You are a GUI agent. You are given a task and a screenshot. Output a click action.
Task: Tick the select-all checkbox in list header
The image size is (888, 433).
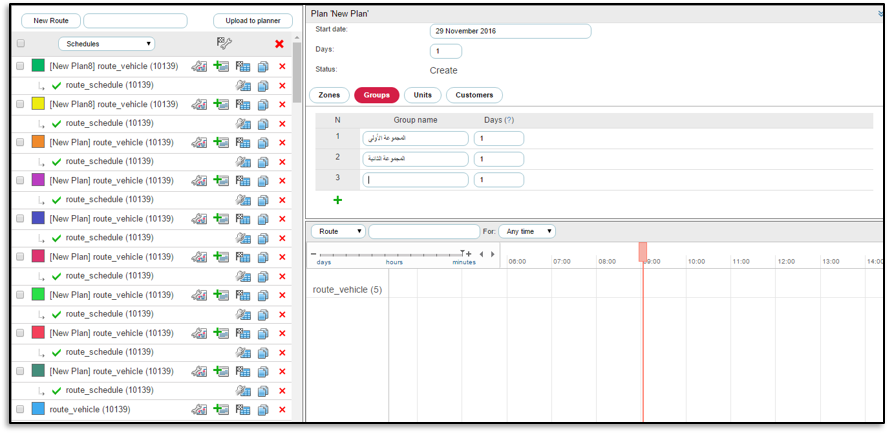click(21, 43)
